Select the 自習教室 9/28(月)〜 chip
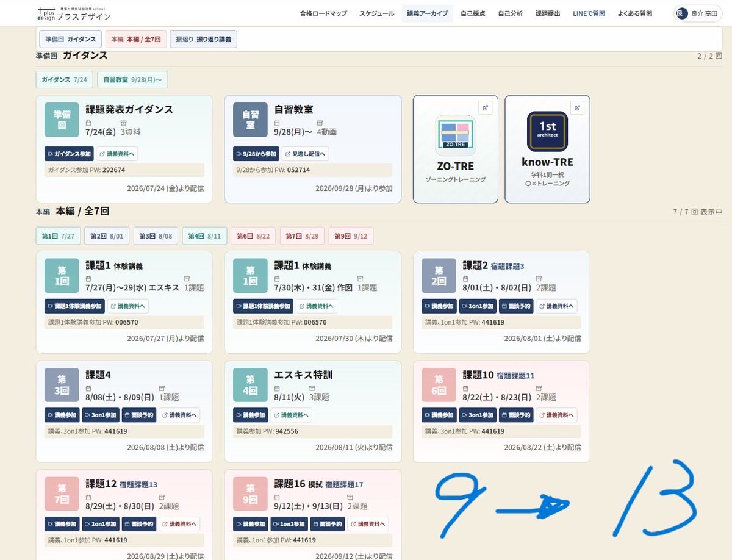 [x=132, y=80]
